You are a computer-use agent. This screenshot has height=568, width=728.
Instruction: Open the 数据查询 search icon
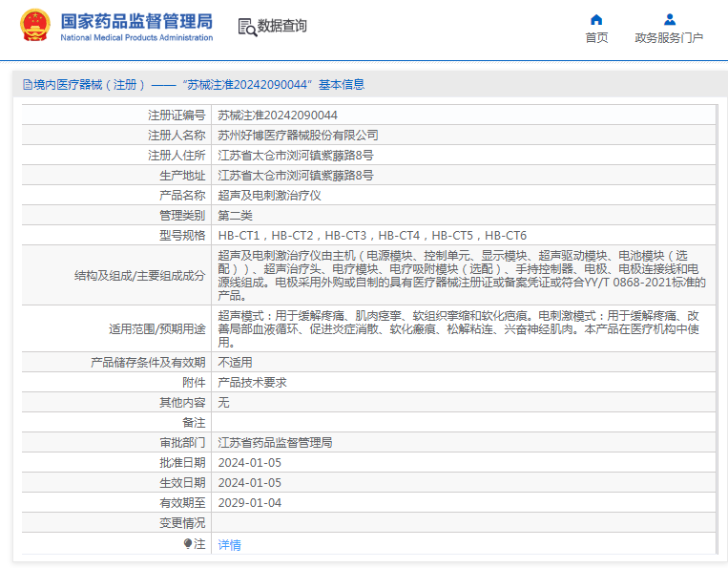click(x=247, y=27)
